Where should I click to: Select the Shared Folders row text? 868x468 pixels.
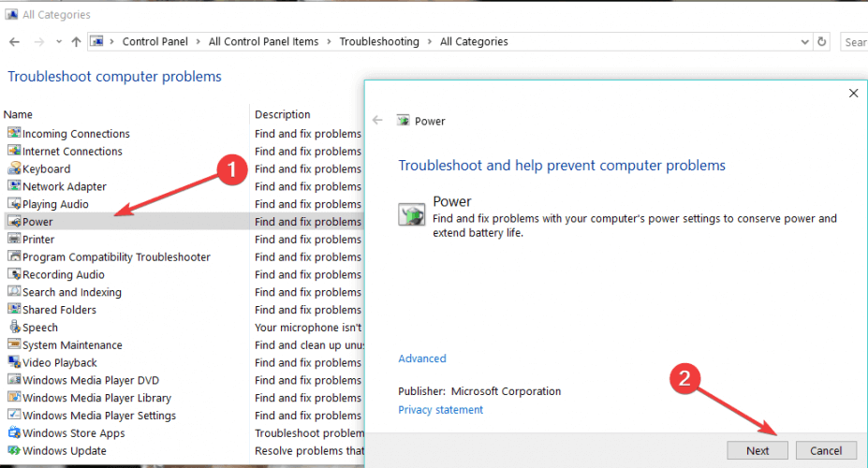pyautogui.click(x=59, y=310)
